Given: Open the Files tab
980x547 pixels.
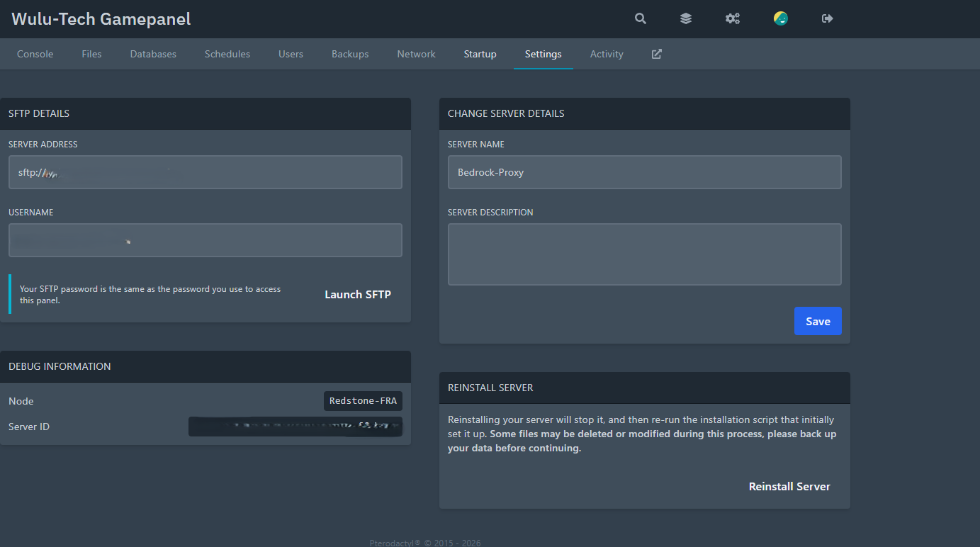Looking at the screenshot, I should pos(91,54).
